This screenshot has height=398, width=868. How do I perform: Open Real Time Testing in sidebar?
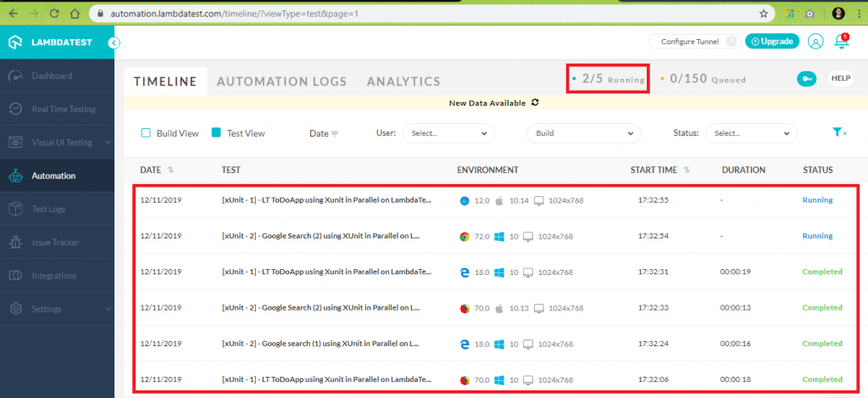tap(63, 109)
